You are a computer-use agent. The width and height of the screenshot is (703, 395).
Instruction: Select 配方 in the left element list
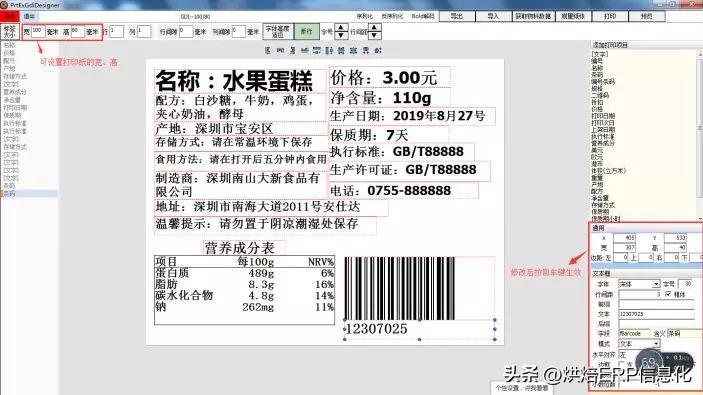click(x=9, y=61)
